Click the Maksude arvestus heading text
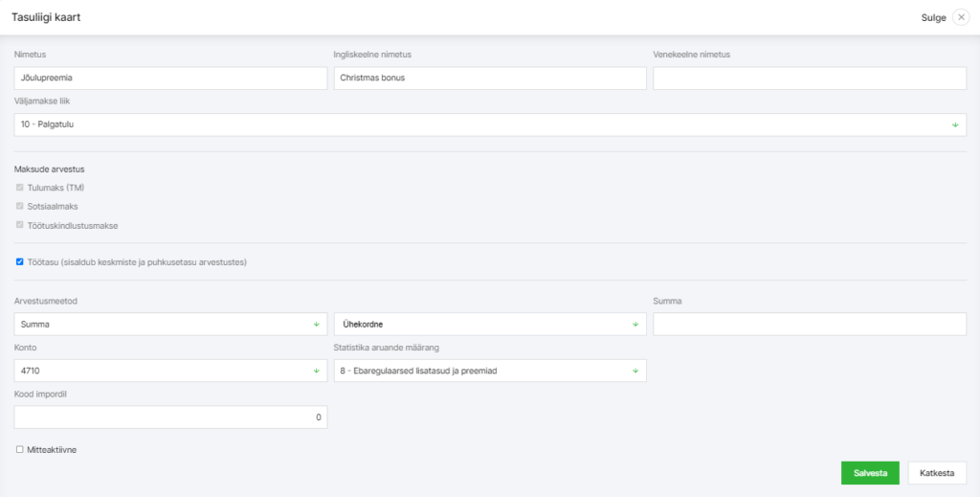This screenshot has width=980, height=497. point(50,169)
